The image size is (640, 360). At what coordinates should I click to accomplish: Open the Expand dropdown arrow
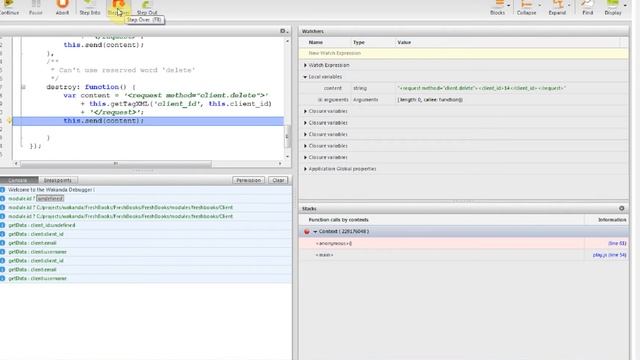point(569,6)
